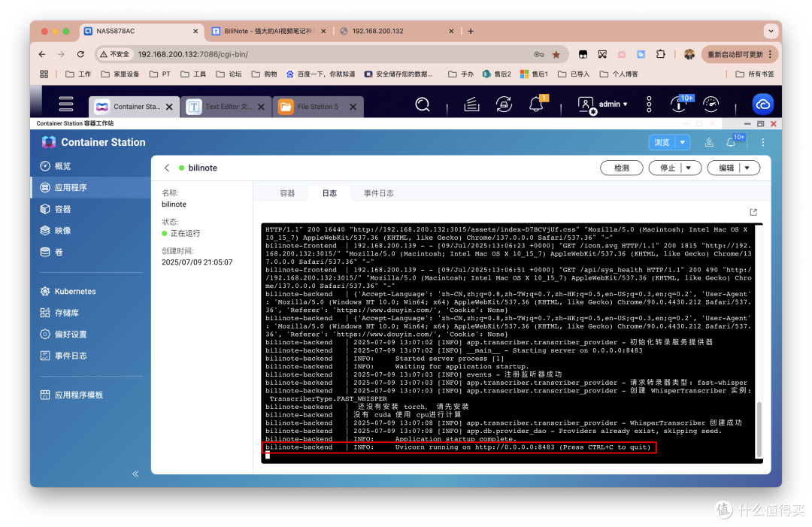Open Container Station notification bell with 10+
This screenshot has width=812, height=527.
(731, 142)
